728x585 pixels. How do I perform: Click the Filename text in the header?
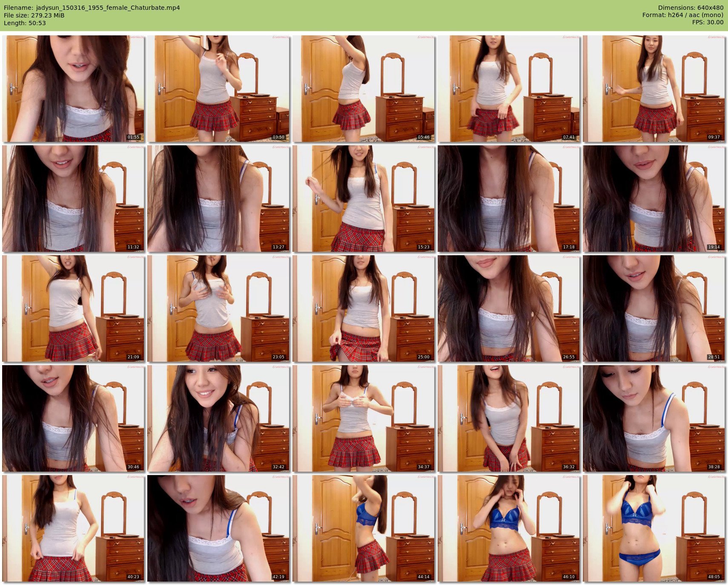92,8
